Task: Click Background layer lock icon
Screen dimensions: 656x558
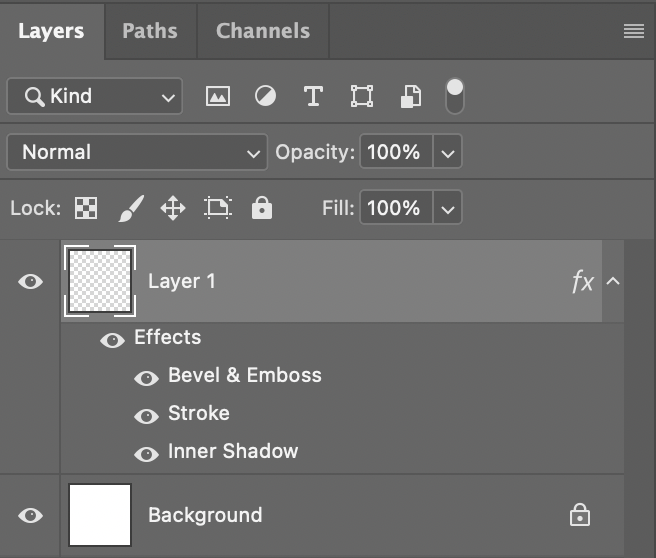Action: (580, 515)
